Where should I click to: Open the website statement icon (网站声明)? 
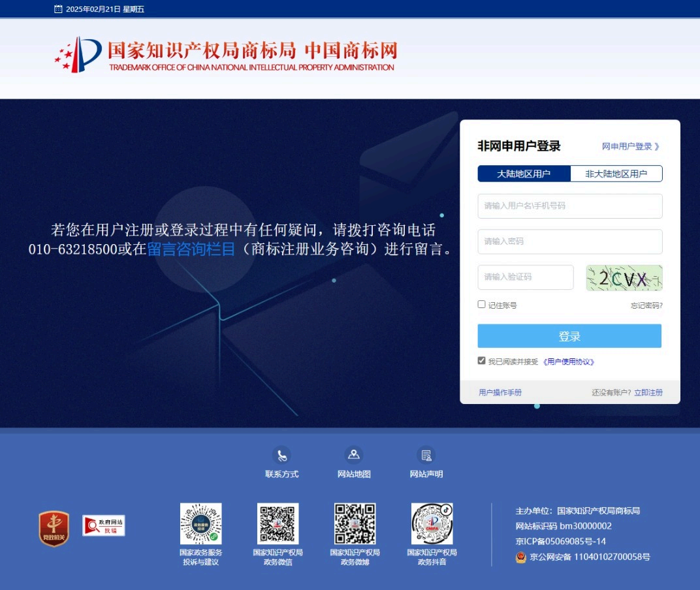tap(426, 455)
